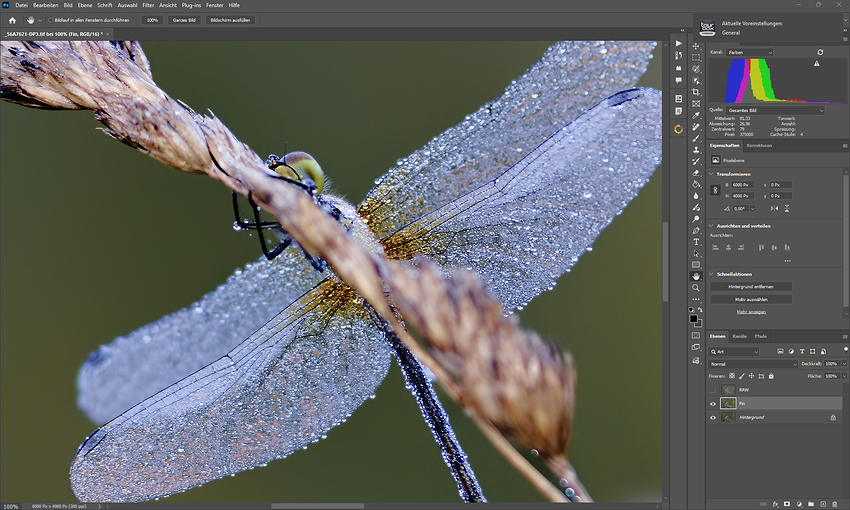Image resolution: width=850 pixels, height=510 pixels.
Task: Add a layer mask from bottom bar
Action: coord(787,504)
